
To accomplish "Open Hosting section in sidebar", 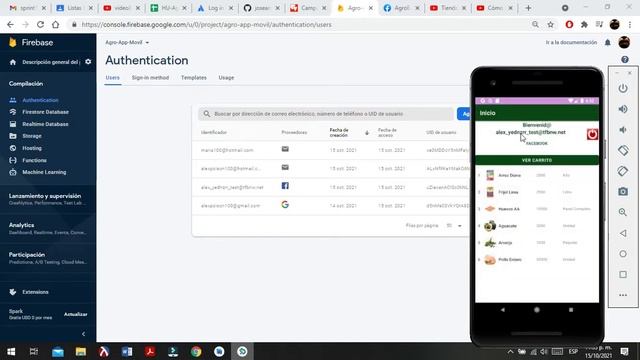I will pyautogui.click(x=32, y=148).
